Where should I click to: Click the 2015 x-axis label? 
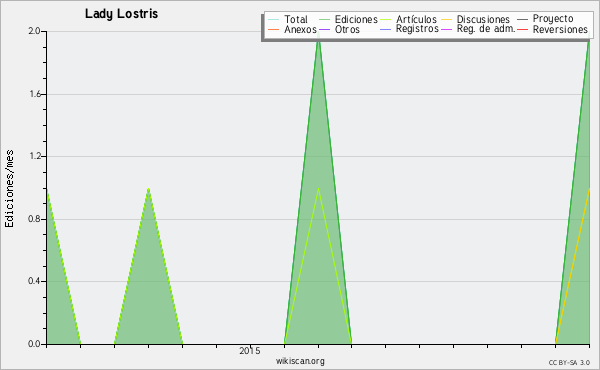(249, 351)
